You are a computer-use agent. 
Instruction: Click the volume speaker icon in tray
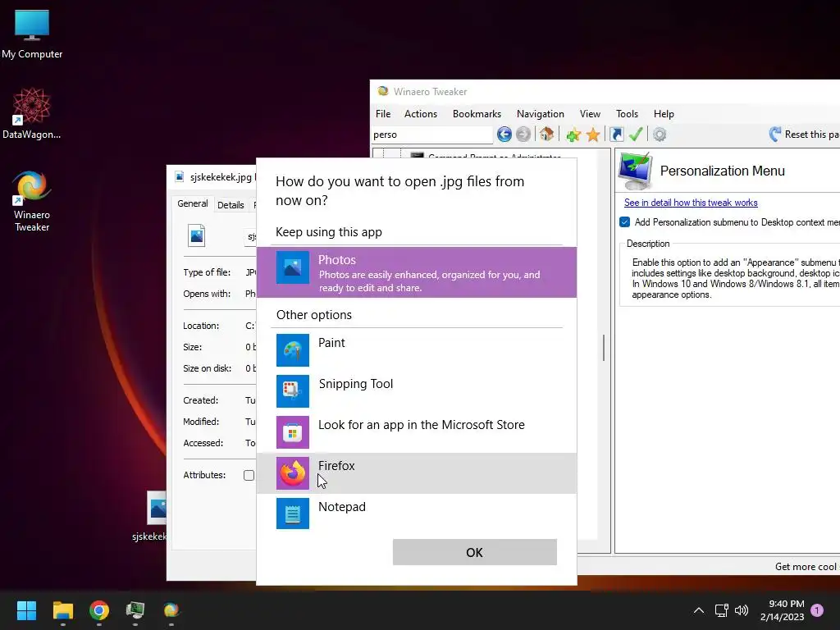742,610
